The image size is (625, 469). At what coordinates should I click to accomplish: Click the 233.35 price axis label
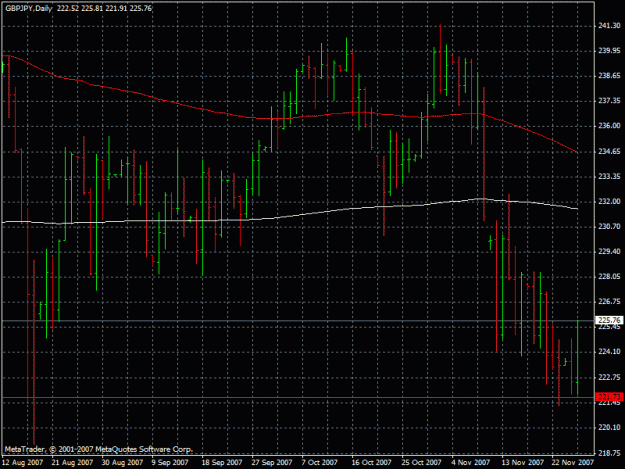click(x=609, y=177)
